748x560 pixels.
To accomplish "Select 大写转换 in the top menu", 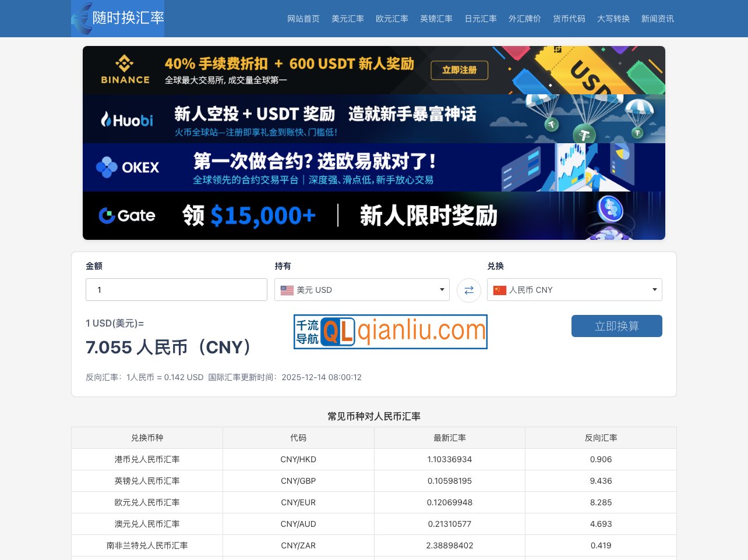I will click(613, 19).
